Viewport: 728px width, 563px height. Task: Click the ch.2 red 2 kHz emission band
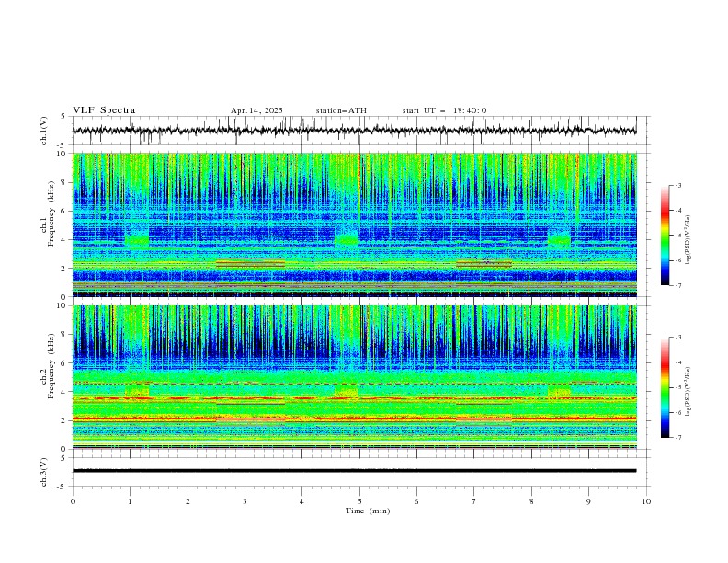click(x=354, y=419)
